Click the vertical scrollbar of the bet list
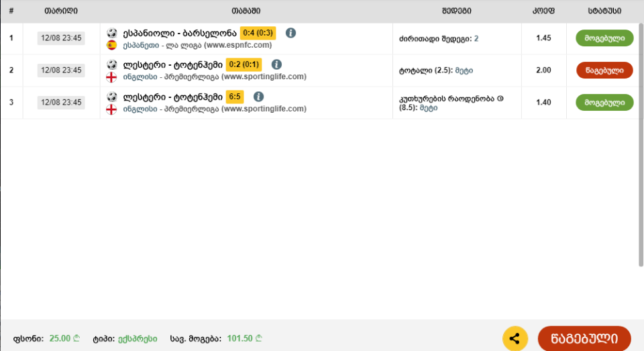The height and width of the screenshot is (351, 644). coord(641,145)
